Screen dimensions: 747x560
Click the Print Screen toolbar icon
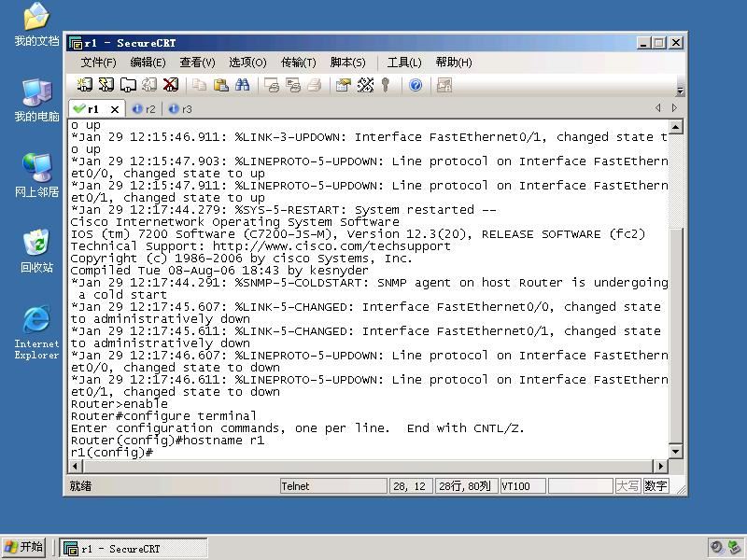[272, 85]
